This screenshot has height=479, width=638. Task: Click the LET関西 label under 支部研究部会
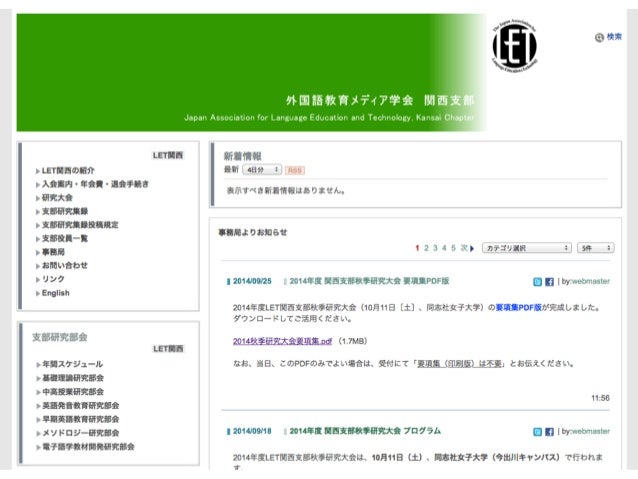coord(168,349)
